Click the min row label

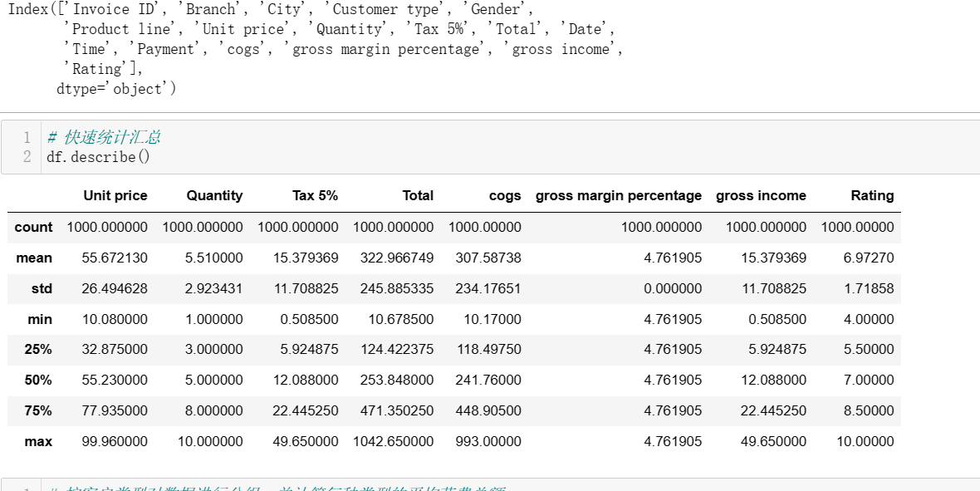(x=40, y=319)
